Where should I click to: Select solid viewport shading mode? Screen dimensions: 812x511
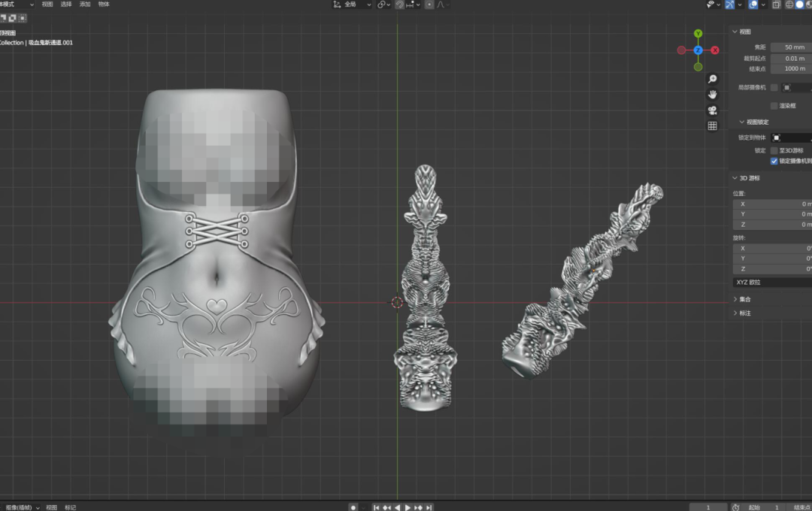click(x=800, y=5)
